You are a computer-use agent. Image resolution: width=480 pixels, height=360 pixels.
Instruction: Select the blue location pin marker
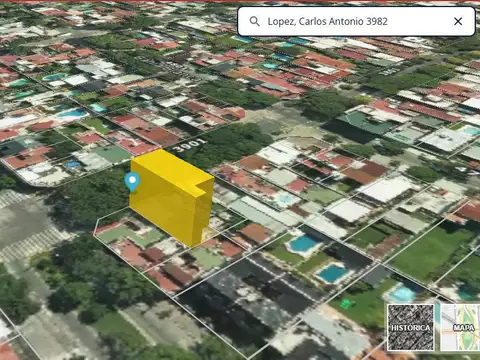point(132,182)
